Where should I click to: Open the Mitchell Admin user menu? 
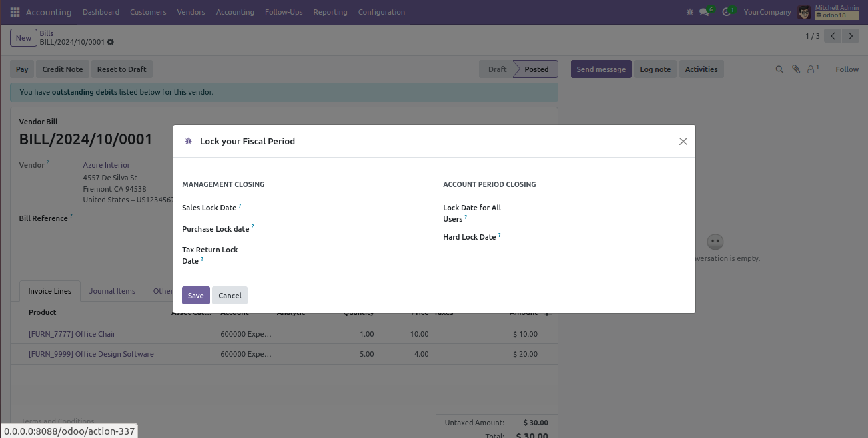pos(828,12)
